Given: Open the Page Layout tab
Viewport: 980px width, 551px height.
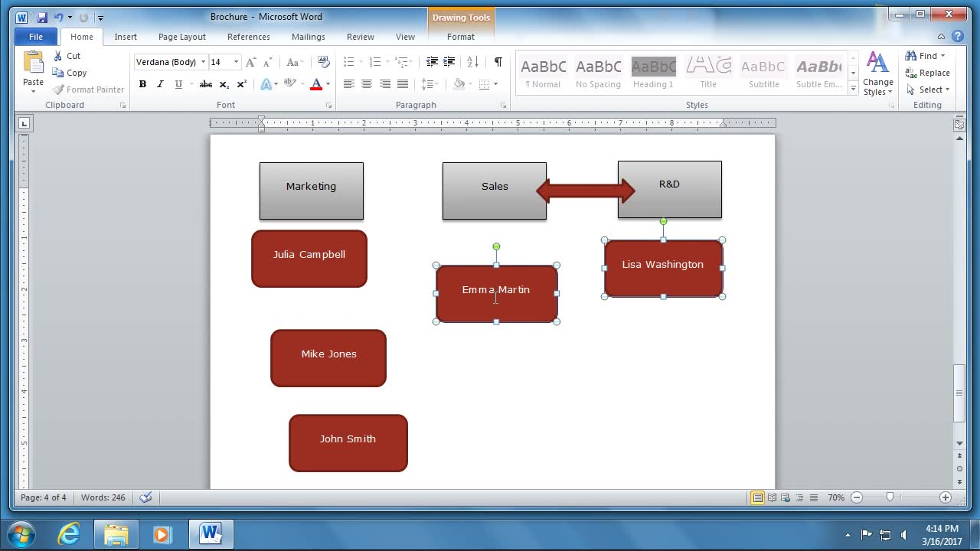Looking at the screenshot, I should (181, 37).
